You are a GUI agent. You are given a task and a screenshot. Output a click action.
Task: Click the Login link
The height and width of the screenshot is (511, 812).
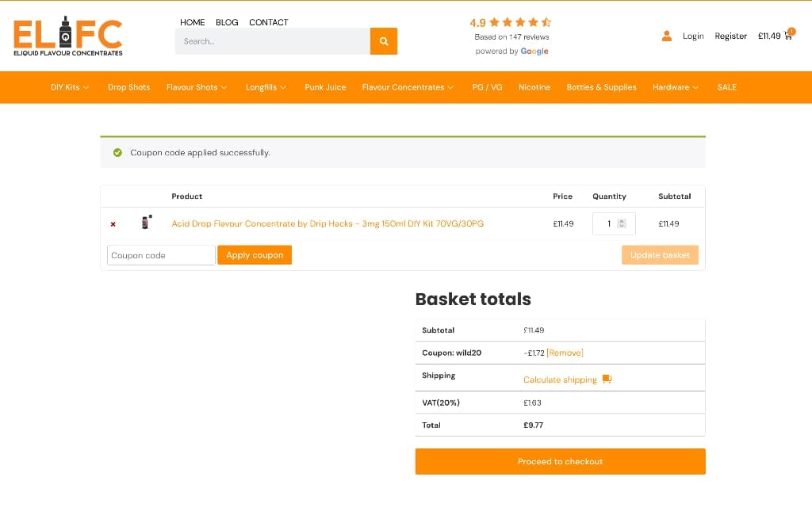tap(693, 36)
